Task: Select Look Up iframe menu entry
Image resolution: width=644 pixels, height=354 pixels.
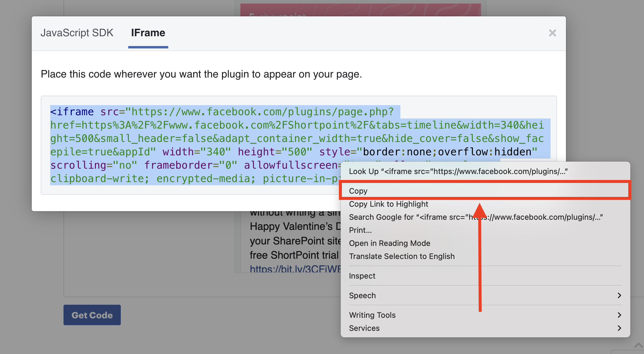Action: [x=458, y=171]
